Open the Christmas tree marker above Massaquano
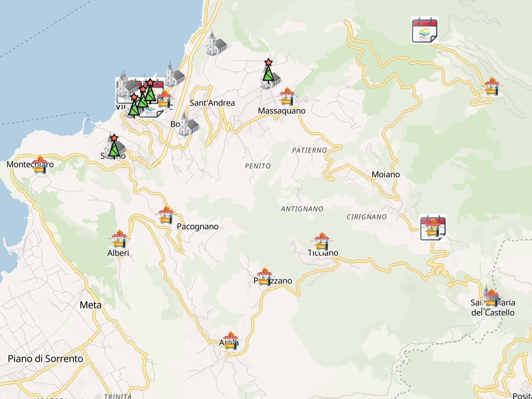Image resolution: width=532 pixels, height=399 pixels. 267,73
